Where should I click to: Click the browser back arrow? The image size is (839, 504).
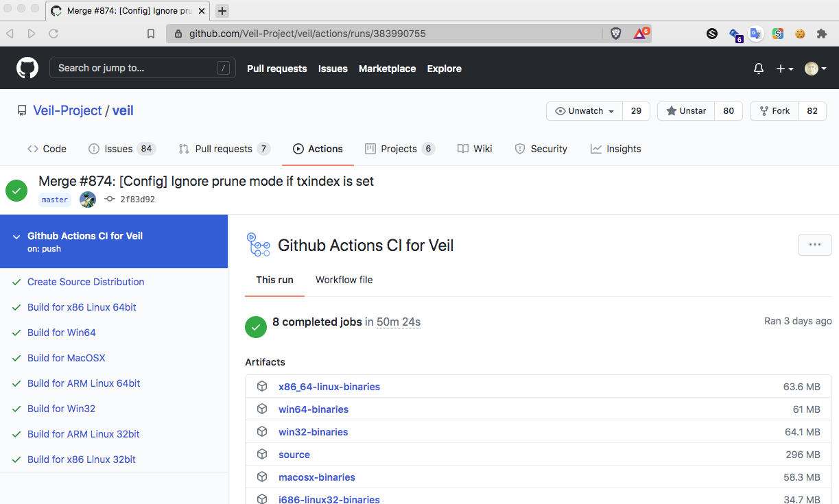click(x=10, y=33)
